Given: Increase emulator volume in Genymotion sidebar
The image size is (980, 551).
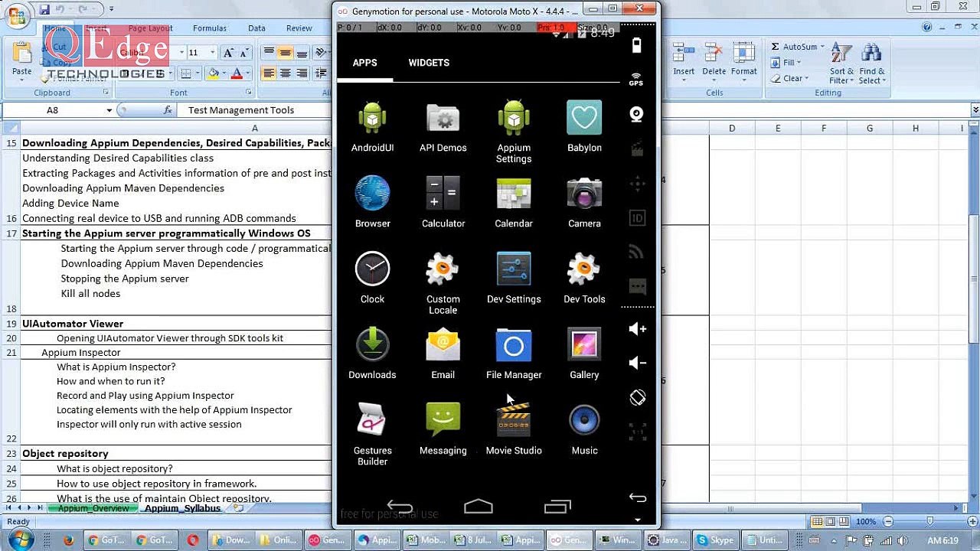Looking at the screenshot, I should pyautogui.click(x=637, y=328).
